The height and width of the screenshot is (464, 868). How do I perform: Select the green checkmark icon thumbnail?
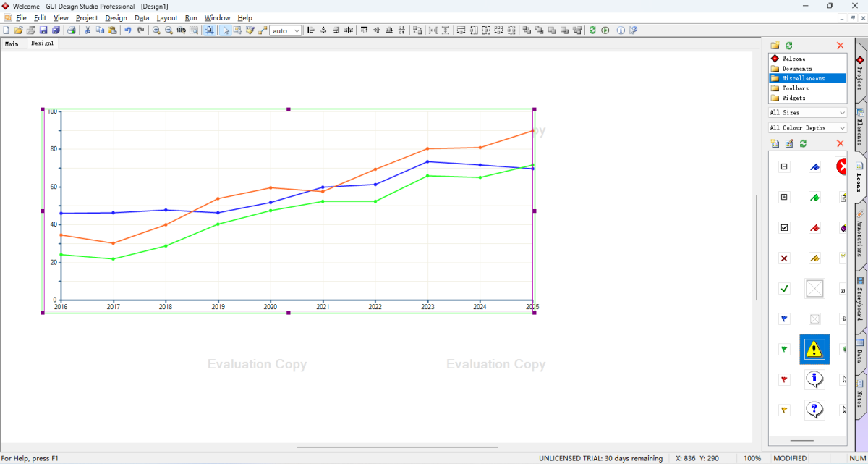784,289
